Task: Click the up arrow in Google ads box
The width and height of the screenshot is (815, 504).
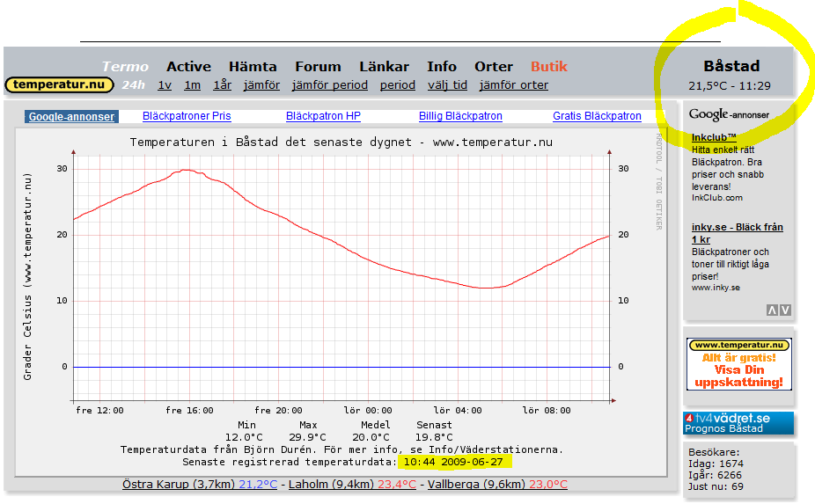Action: click(772, 310)
